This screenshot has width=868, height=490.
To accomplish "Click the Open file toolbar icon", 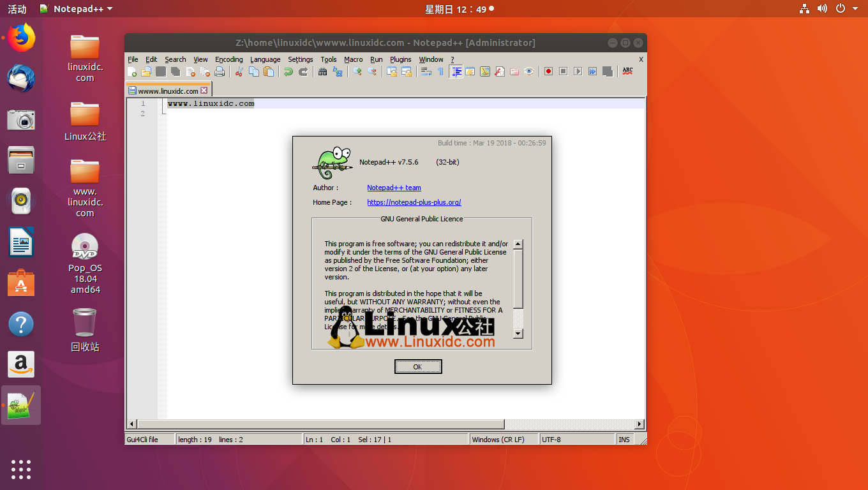I will click(146, 71).
